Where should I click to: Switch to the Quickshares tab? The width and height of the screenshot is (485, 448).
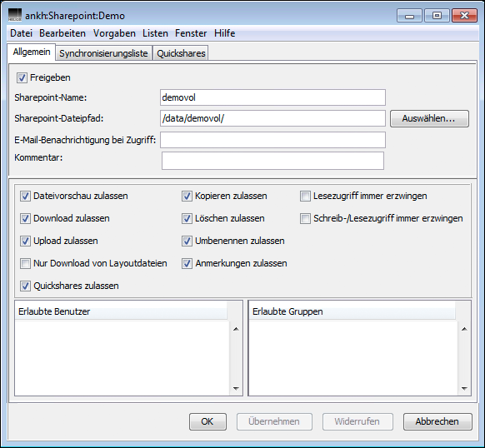tap(181, 53)
